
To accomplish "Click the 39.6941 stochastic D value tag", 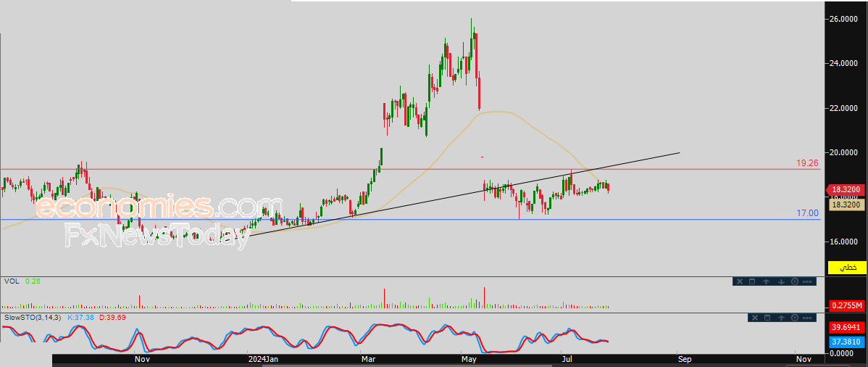I will (847, 328).
